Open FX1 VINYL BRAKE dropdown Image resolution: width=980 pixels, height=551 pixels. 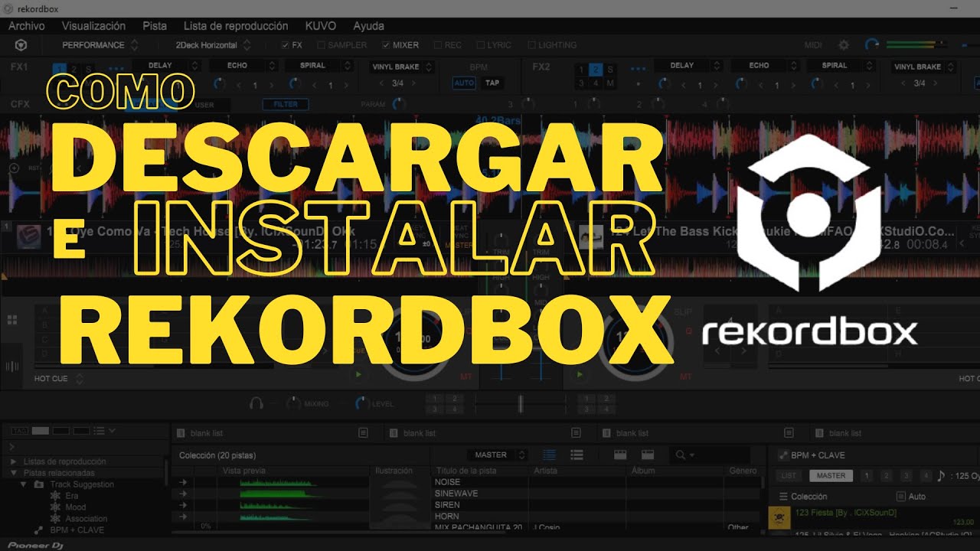(x=401, y=67)
